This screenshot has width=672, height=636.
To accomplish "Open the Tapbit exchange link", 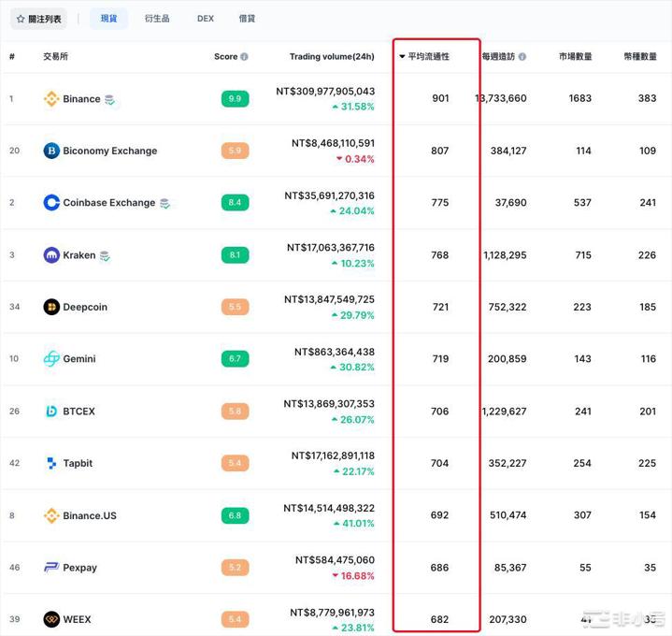I will [78, 463].
